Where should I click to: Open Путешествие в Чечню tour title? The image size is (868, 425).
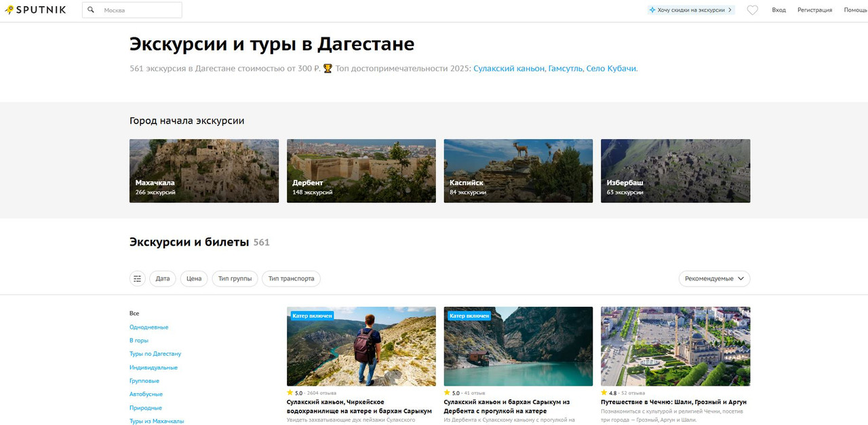point(673,402)
